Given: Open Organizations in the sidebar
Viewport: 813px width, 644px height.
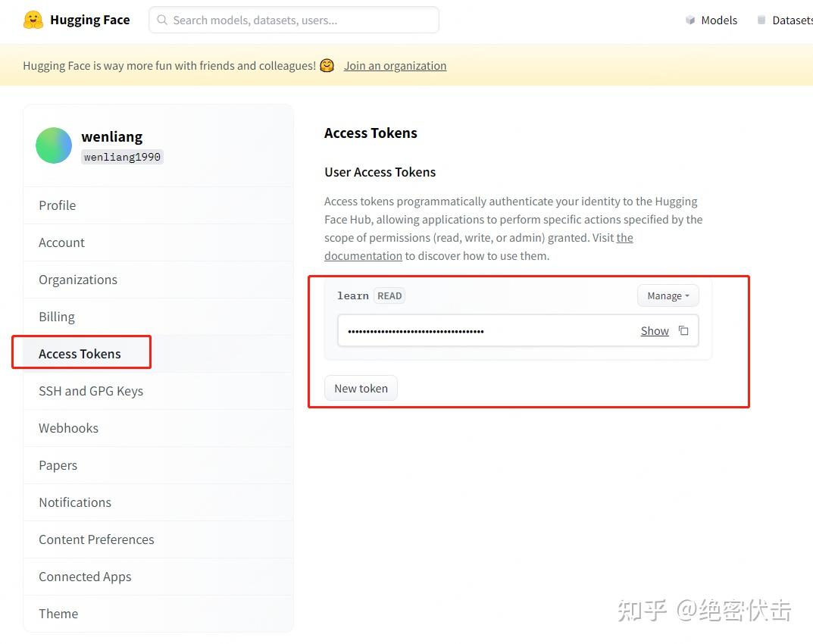Looking at the screenshot, I should (x=78, y=280).
